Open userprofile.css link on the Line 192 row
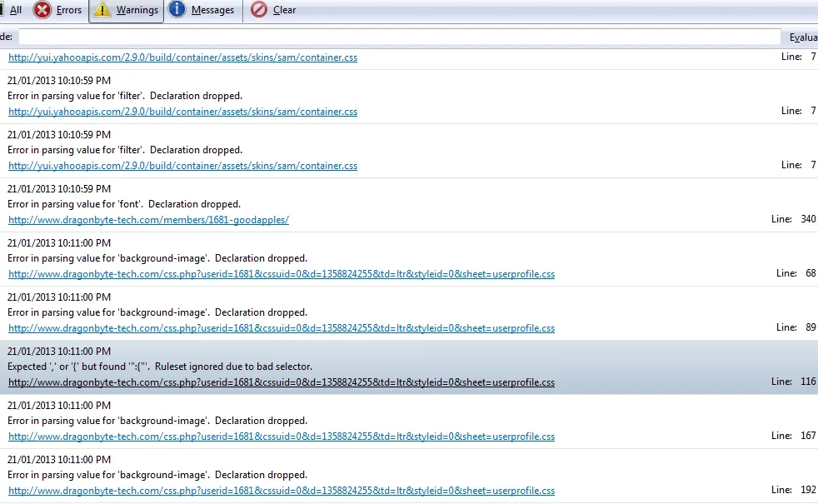 [282, 491]
